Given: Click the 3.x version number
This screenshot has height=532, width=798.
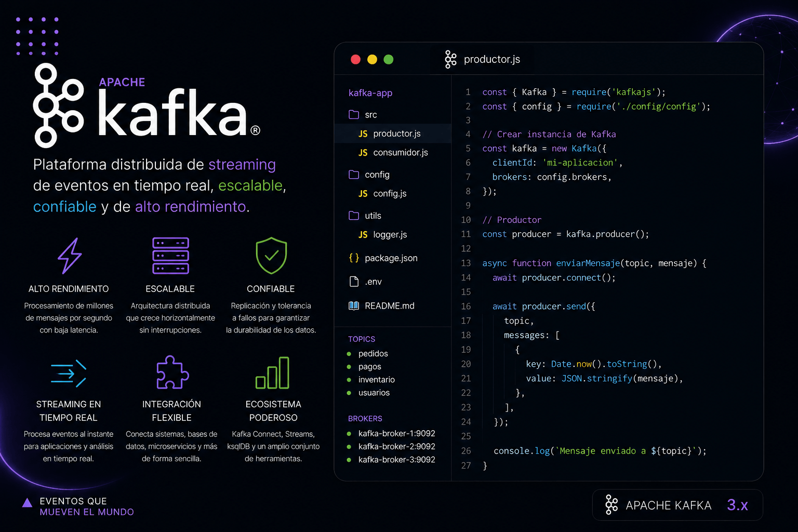Looking at the screenshot, I should (x=737, y=505).
